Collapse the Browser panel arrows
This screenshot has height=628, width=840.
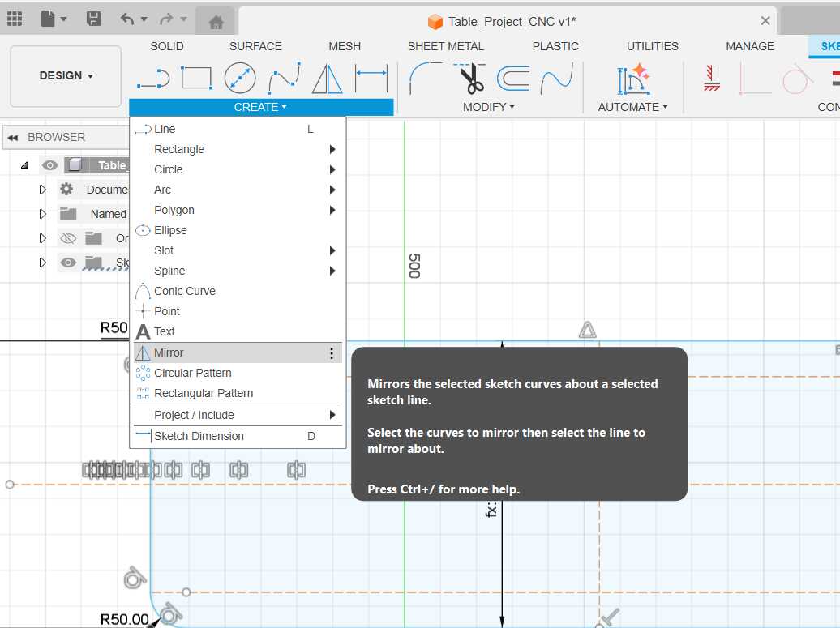coord(13,137)
